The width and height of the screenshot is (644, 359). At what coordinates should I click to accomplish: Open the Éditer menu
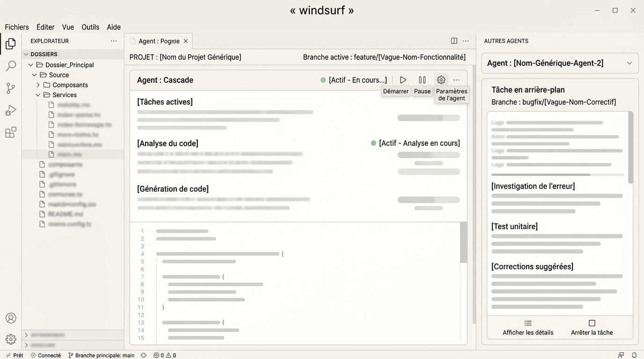pyautogui.click(x=45, y=27)
